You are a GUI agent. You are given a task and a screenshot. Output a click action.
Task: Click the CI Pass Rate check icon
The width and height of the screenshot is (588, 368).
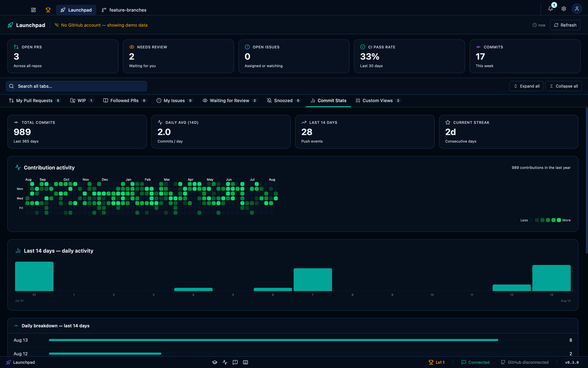click(363, 47)
